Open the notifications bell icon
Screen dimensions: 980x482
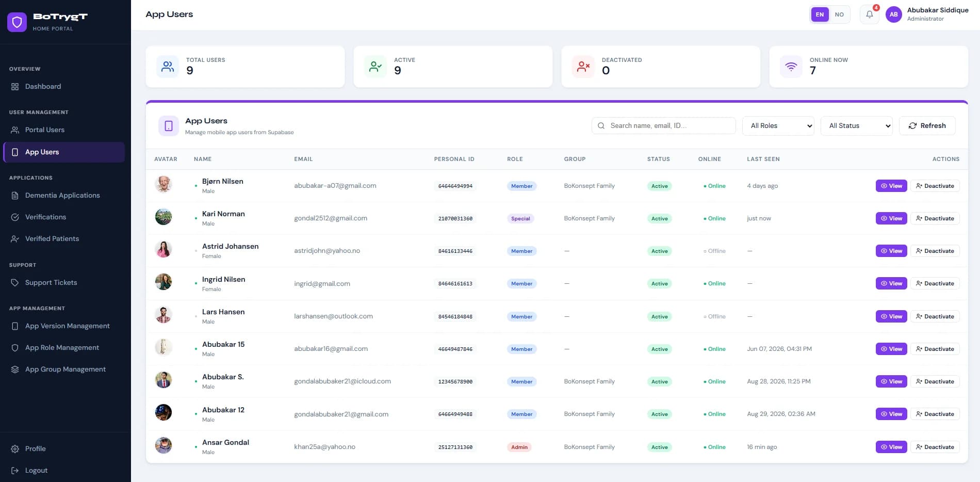870,14
